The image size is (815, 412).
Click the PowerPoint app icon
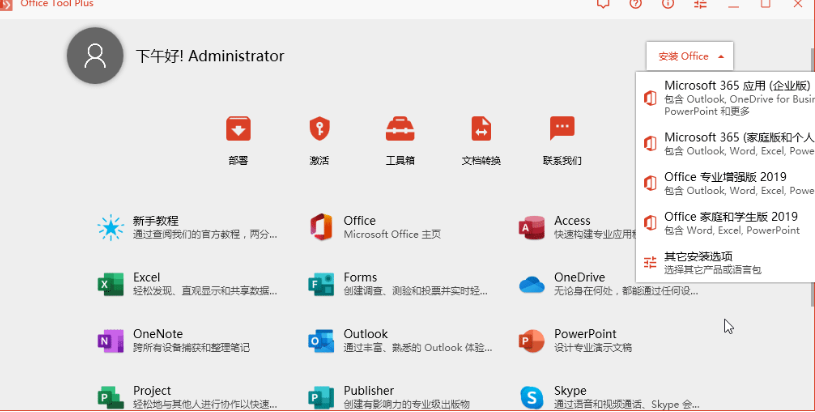pos(531,340)
